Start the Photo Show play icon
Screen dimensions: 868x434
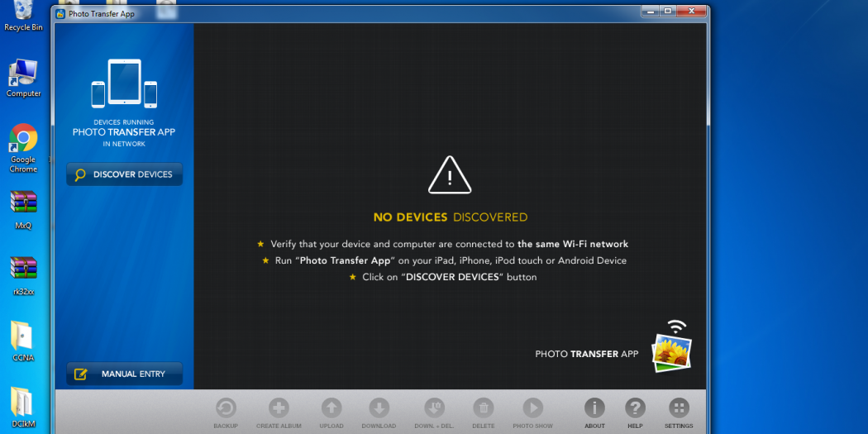pos(533,408)
